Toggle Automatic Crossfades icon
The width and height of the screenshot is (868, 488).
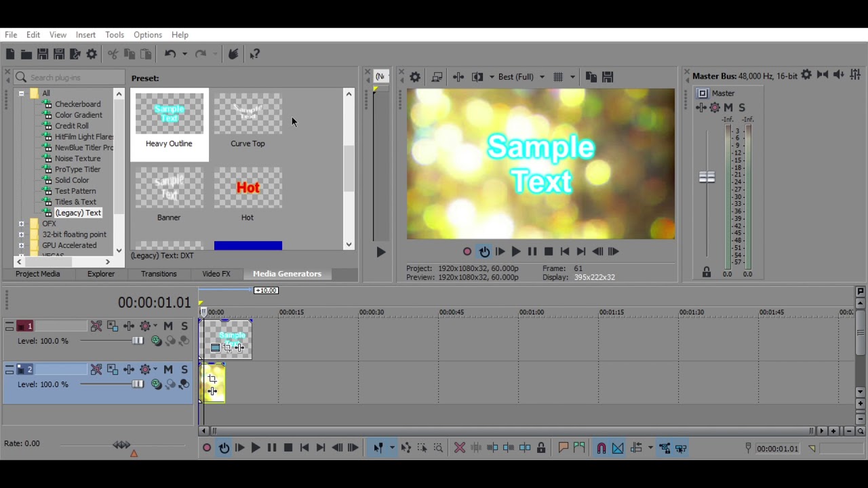tap(618, 448)
